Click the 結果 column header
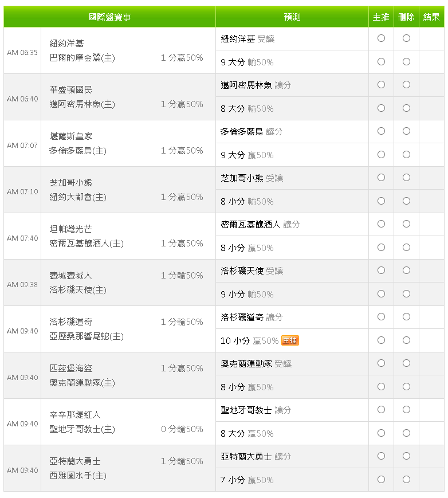448x498 pixels. coord(431,17)
